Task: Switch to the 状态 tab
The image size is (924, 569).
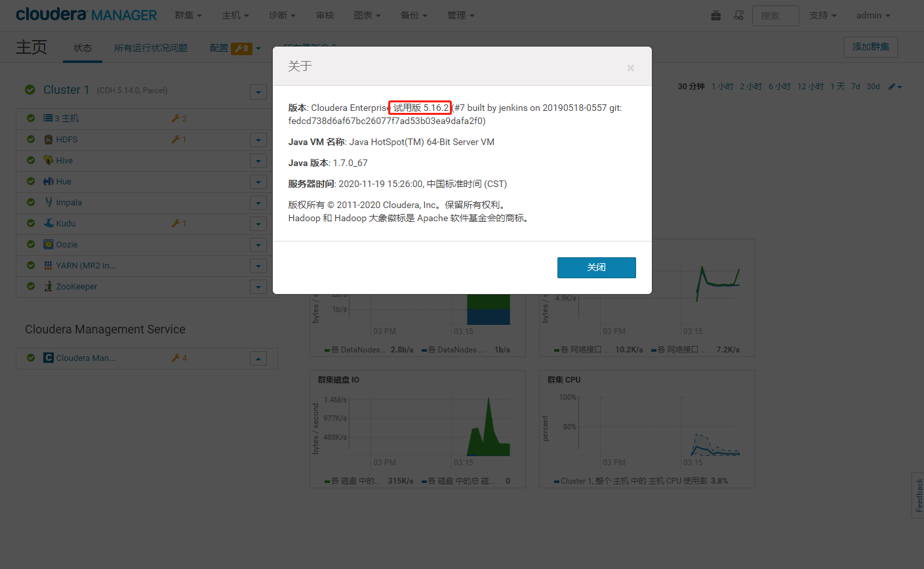Action: pyautogui.click(x=83, y=48)
